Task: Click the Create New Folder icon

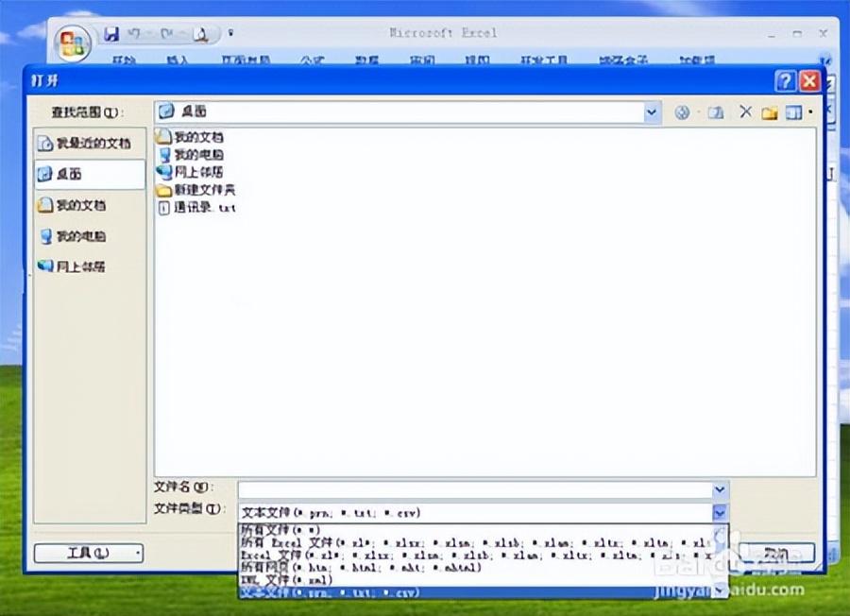Action: (x=769, y=112)
